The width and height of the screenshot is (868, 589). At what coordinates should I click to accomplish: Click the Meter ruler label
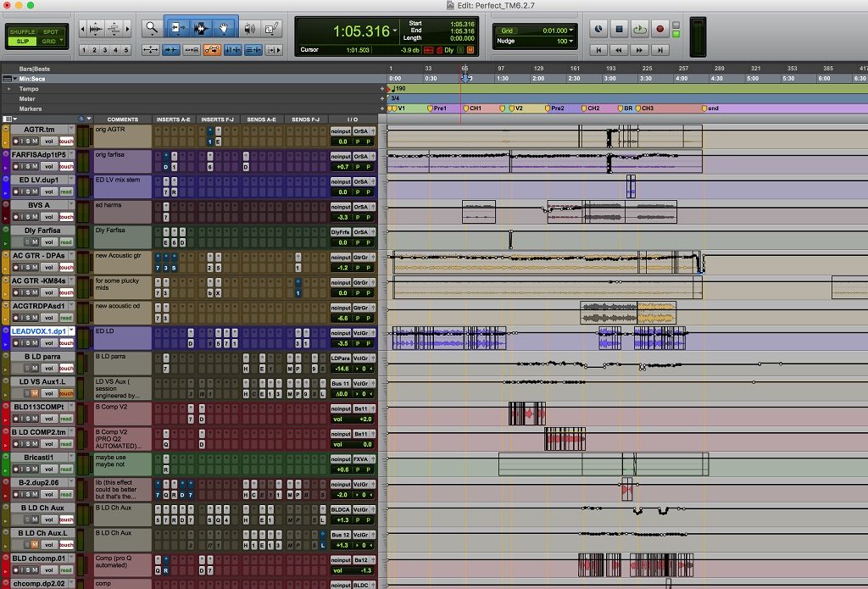[x=27, y=98]
